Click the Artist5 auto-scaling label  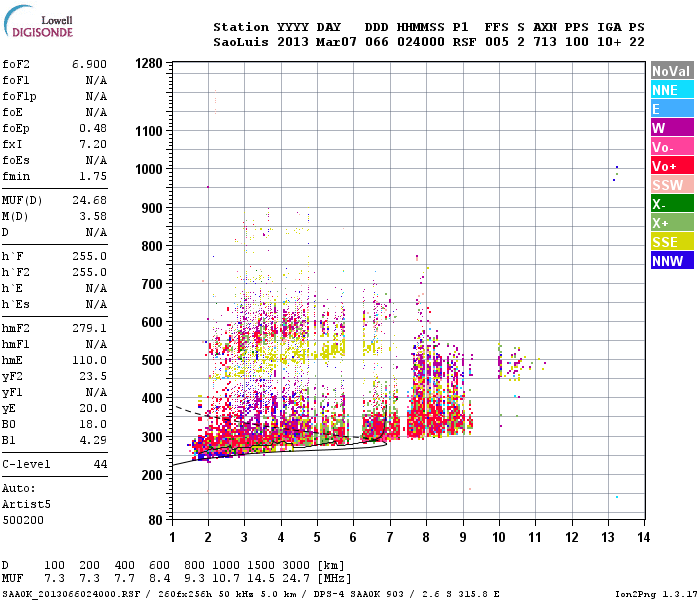[x=26, y=504]
